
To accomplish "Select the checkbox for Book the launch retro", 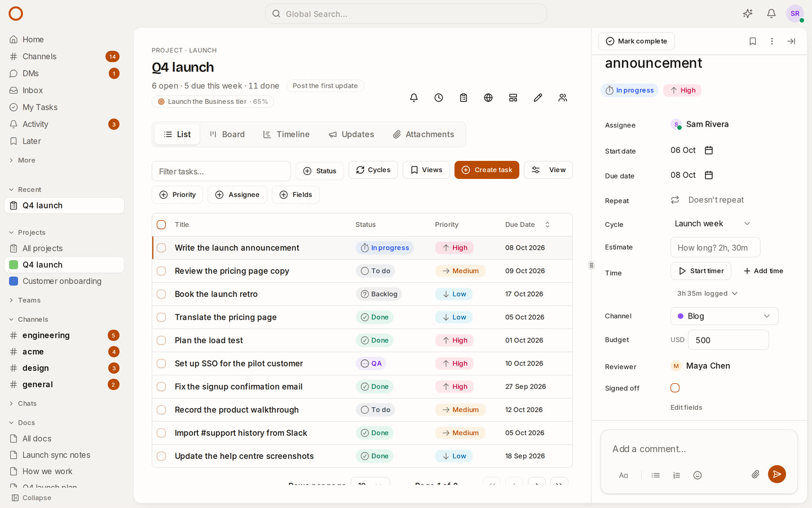I will click(x=161, y=294).
